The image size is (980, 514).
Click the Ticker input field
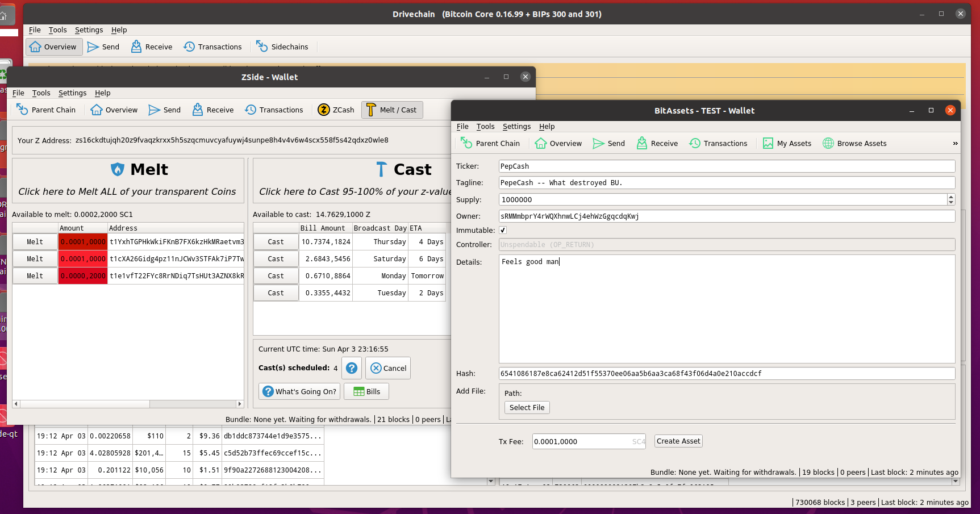pos(727,166)
